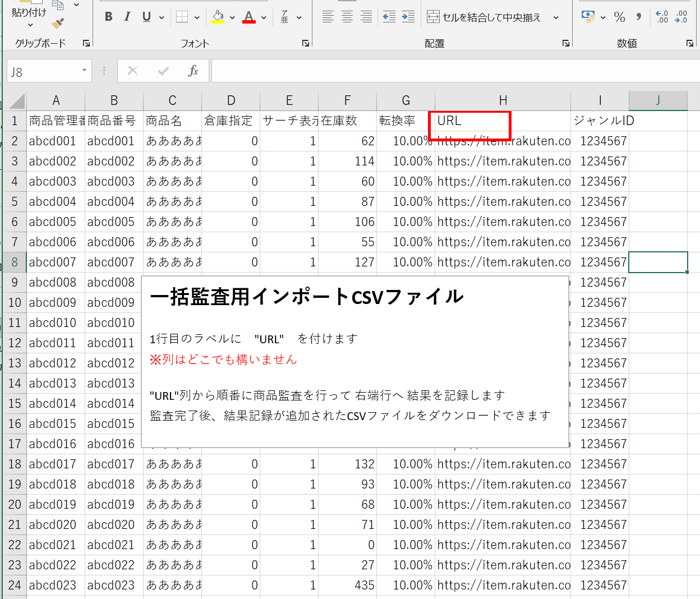Toggle bold formatting

pos(109,17)
